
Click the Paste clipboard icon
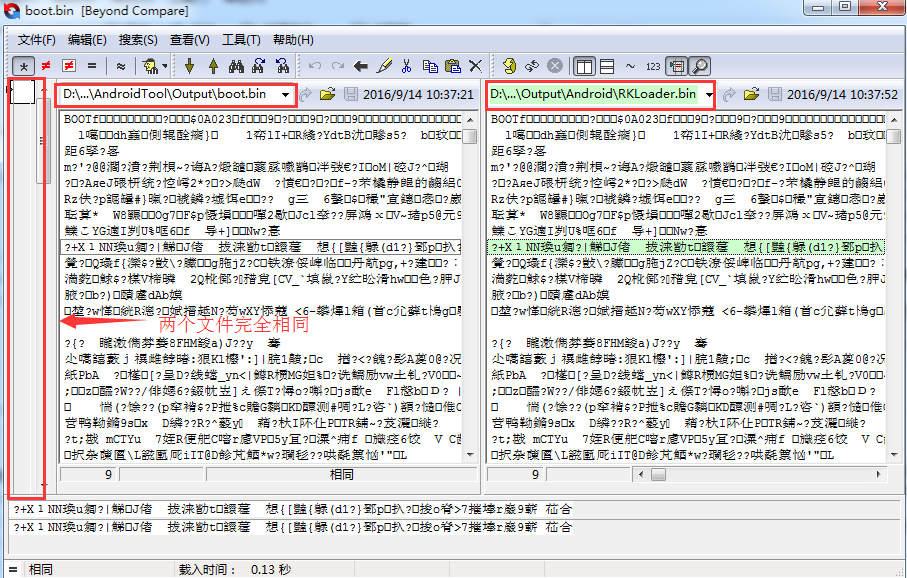click(x=453, y=66)
